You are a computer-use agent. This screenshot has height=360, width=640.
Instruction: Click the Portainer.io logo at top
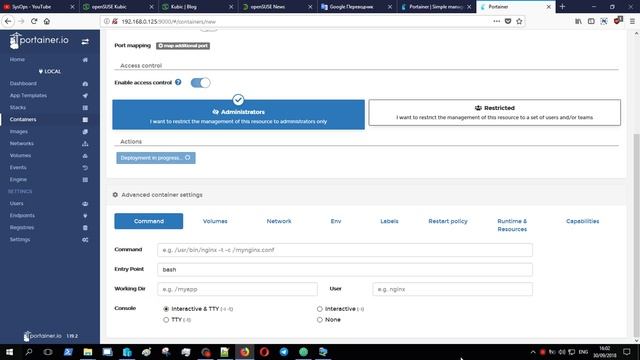coord(39,40)
